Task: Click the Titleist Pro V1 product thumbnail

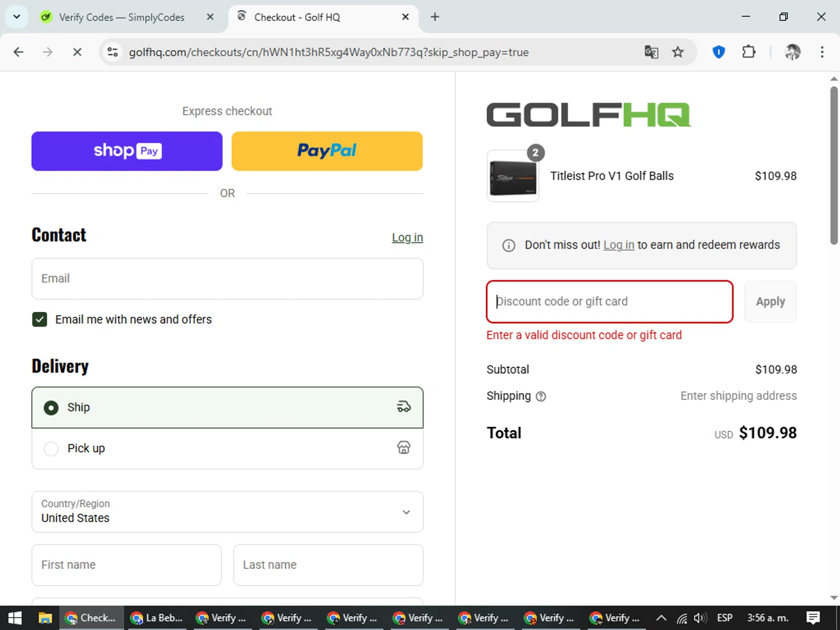Action: [x=513, y=177]
